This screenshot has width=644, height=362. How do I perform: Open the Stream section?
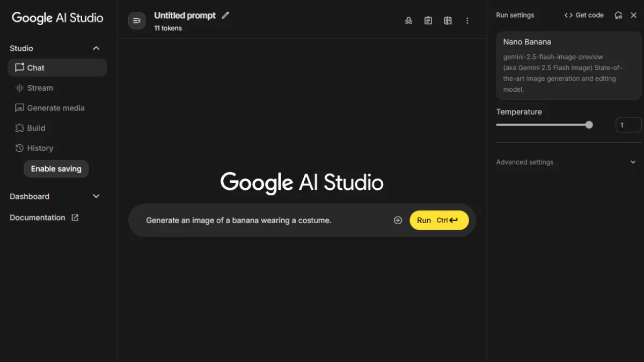(x=57, y=88)
